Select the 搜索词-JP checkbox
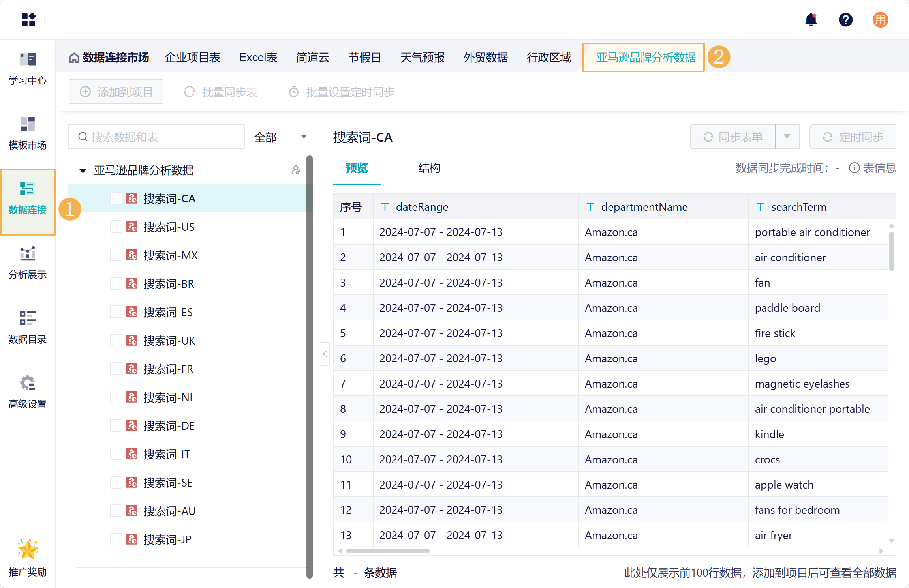This screenshot has height=588, width=909. click(116, 539)
